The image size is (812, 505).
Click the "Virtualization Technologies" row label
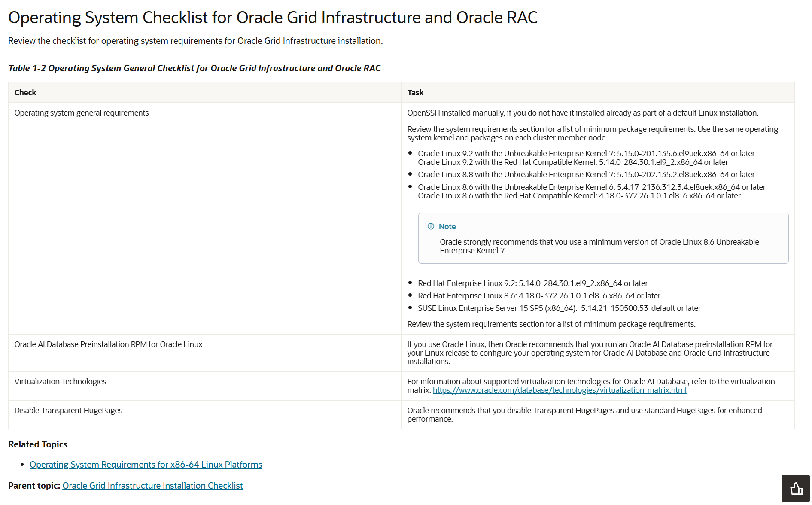tap(60, 382)
